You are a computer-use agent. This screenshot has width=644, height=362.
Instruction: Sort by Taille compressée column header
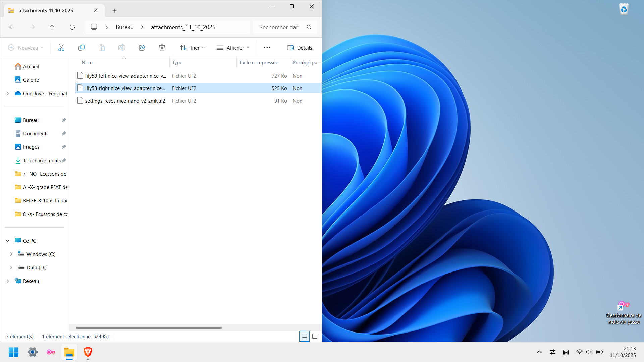point(259,63)
